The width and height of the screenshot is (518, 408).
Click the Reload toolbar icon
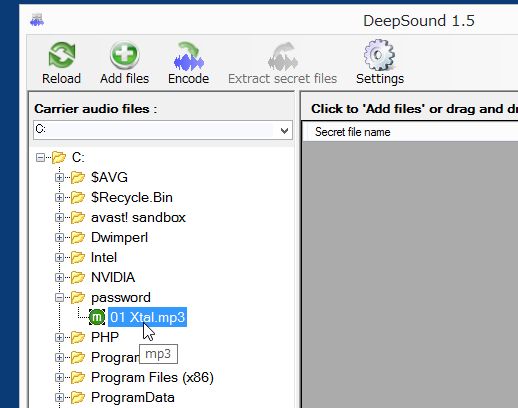point(62,55)
